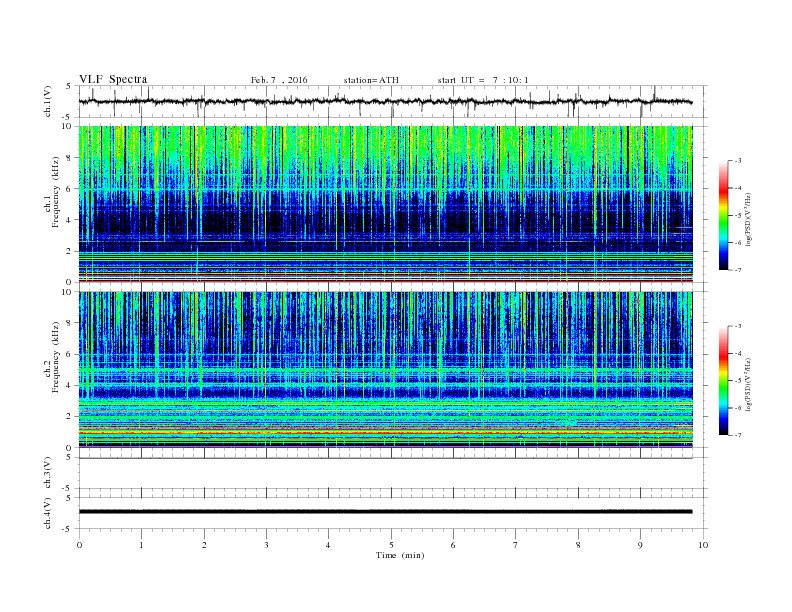Click time axis tick label "1"
This screenshot has height=612, width=792.
[141, 545]
